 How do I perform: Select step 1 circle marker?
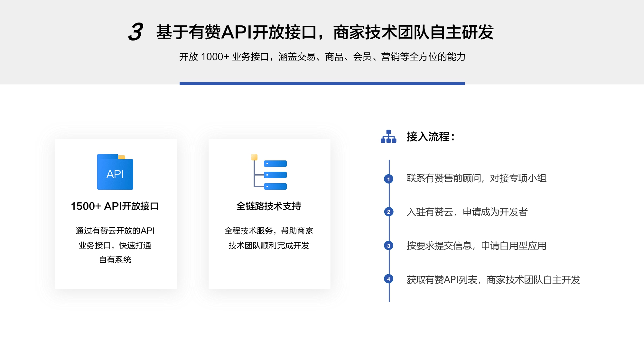[388, 179]
